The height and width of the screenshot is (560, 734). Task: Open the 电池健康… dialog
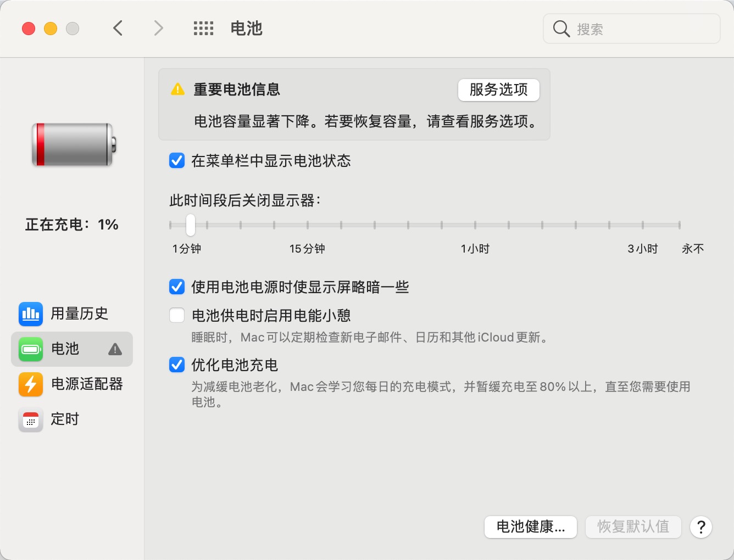point(530,527)
